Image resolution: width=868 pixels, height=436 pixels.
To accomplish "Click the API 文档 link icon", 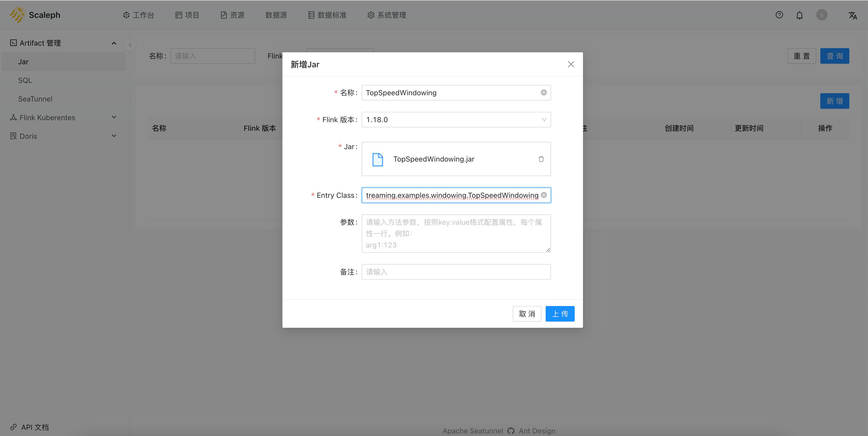I will 13,427.
